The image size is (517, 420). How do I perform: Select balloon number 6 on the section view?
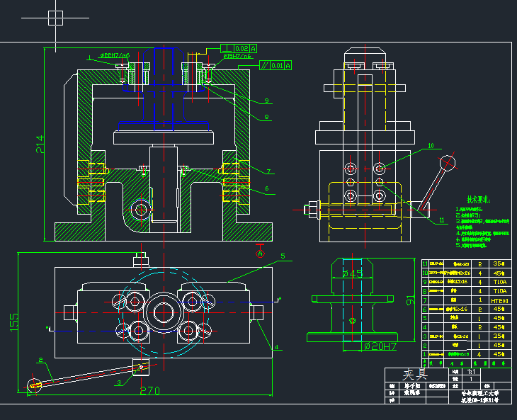[x=267, y=188]
